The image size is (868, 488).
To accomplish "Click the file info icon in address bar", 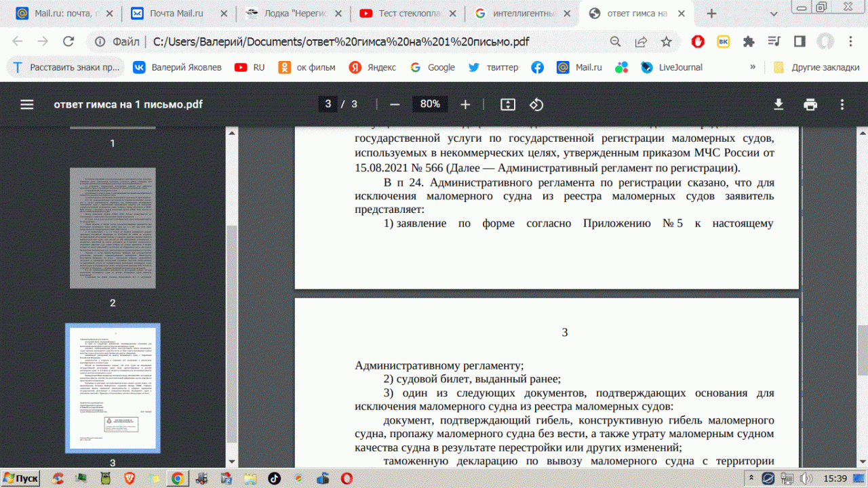I will point(100,42).
